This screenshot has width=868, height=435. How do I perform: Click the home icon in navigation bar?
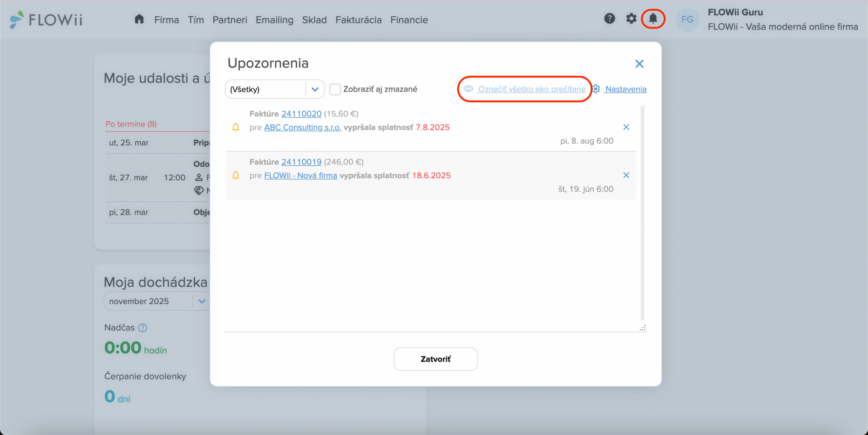click(x=139, y=19)
